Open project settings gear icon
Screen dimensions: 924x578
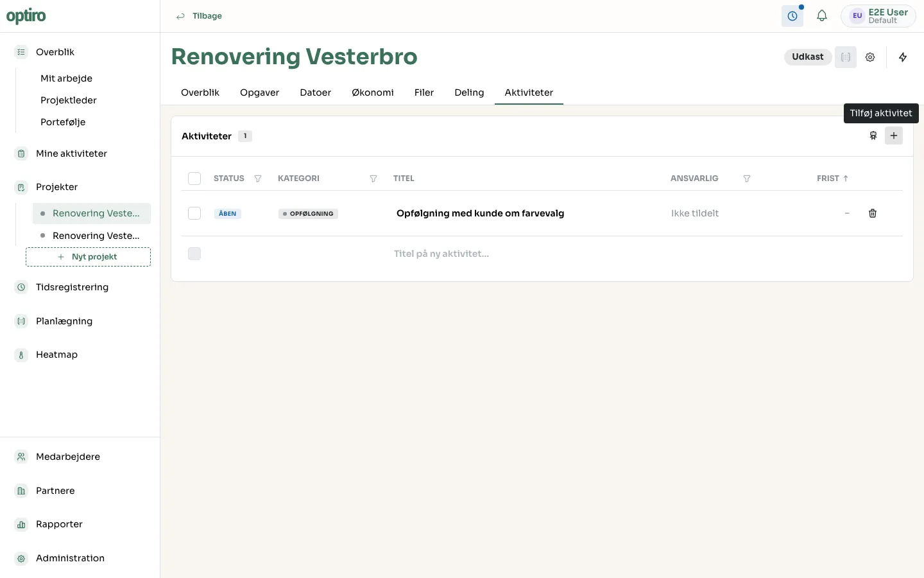coord(870,57)
